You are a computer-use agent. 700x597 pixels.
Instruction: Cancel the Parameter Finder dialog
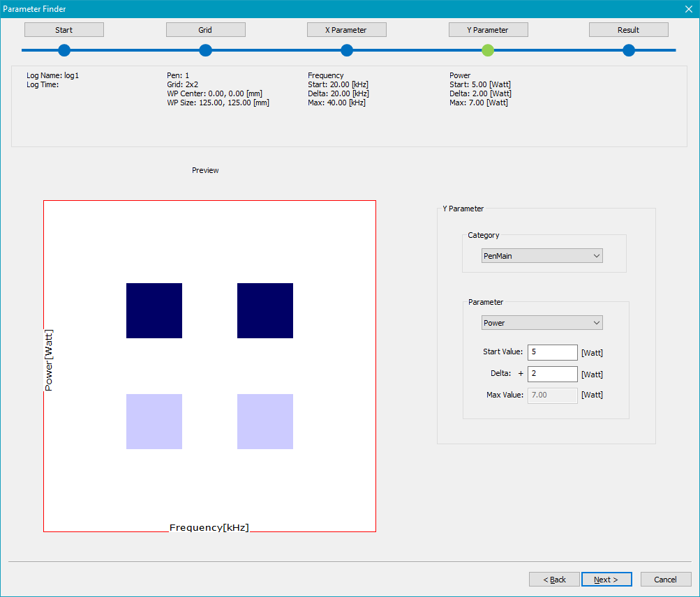tap(665, 580)
